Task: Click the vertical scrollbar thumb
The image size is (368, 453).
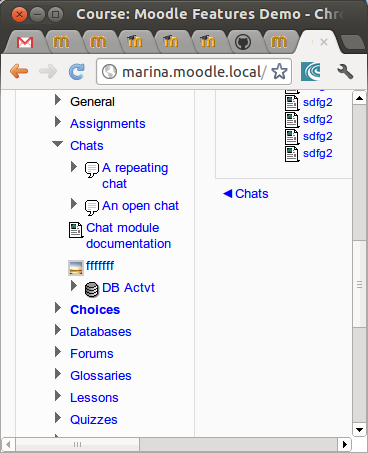Action: (x=359, y=284)
